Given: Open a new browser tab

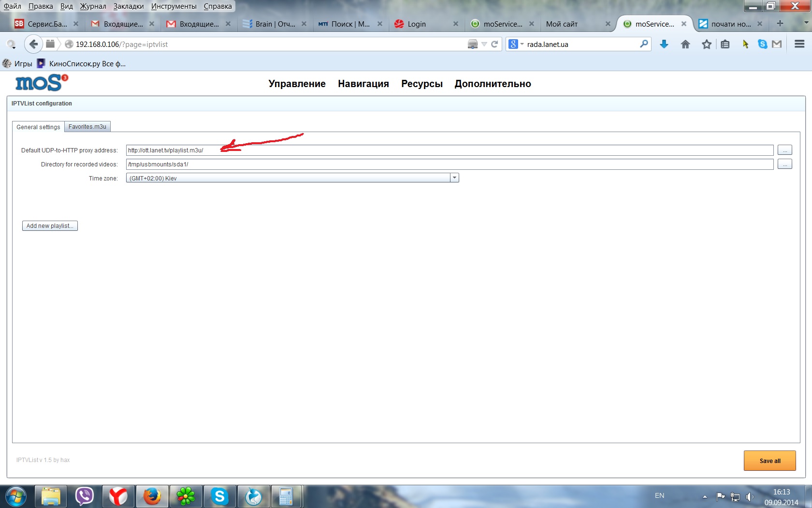Looking at the screenshot, I should 780,24.
